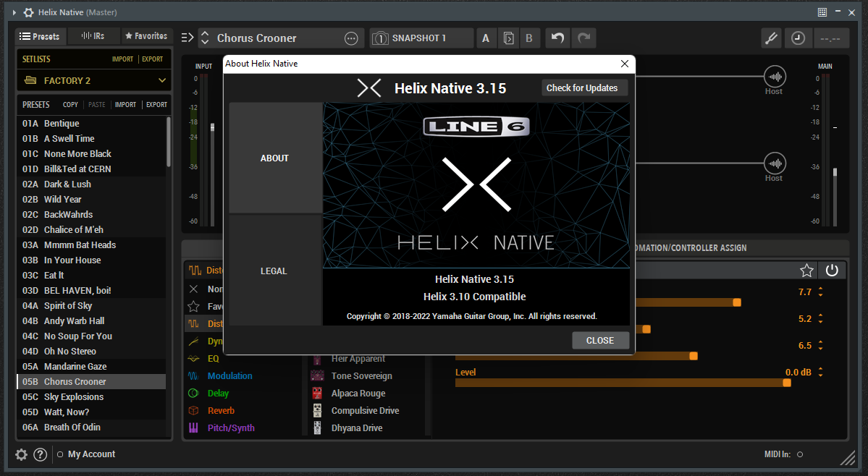
Task: Open the preset options ellipsis button
Action: tap(351, 38)
